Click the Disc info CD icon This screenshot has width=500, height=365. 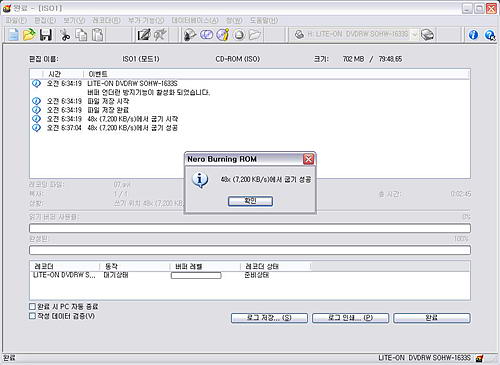[223, 35]
